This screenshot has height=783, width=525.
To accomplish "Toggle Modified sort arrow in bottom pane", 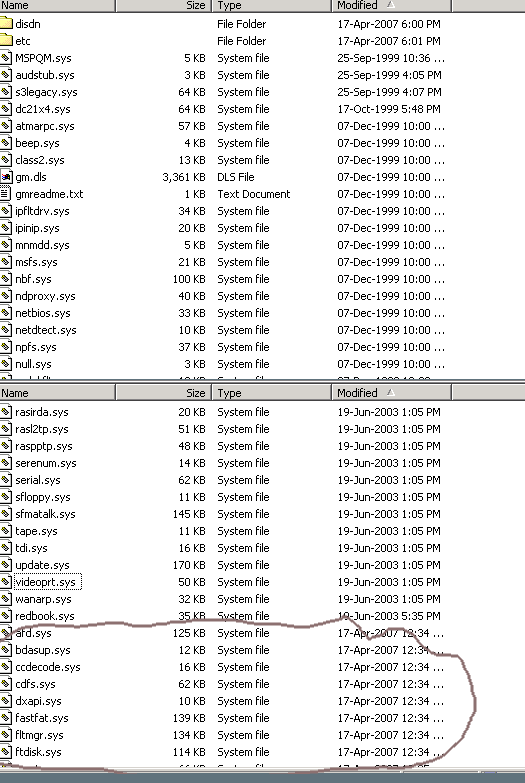I will click(x=391, y=392).
